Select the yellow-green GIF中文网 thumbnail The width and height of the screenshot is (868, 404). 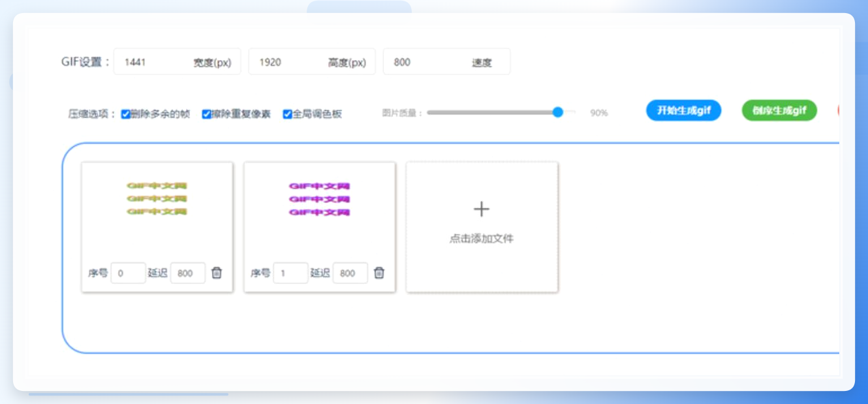[x=157, y=198]
